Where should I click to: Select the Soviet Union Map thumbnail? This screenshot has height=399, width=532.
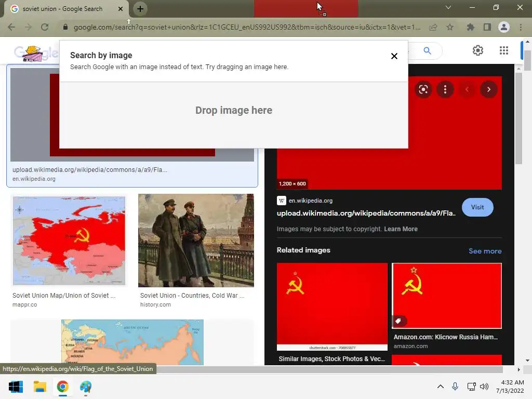(x=69, y=240)
